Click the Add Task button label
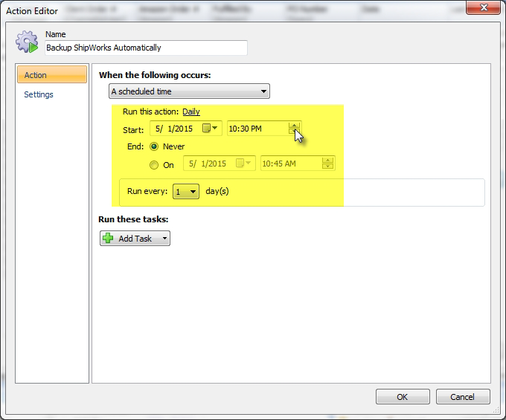The height and width of the screenshot is (420, 506). click(135, 239)
